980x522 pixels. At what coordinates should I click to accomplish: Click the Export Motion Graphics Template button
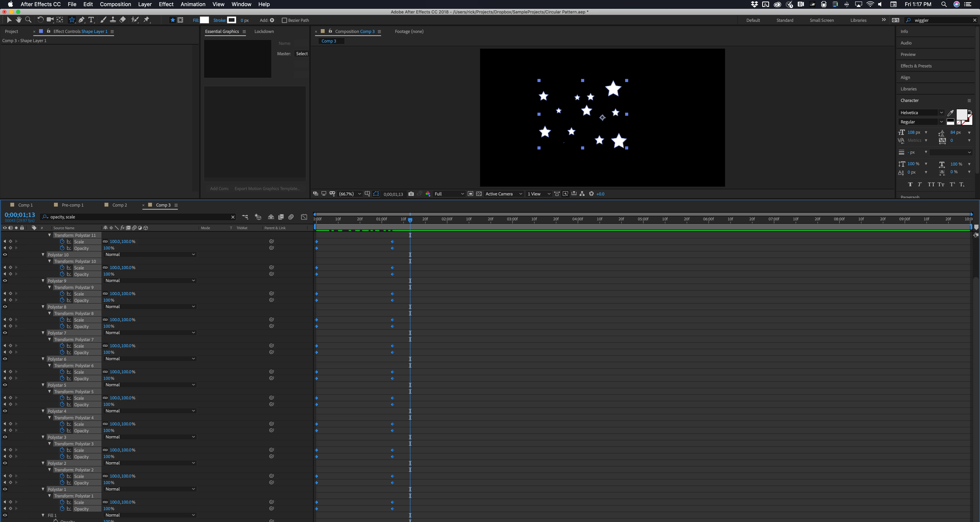tap(267, 189)
